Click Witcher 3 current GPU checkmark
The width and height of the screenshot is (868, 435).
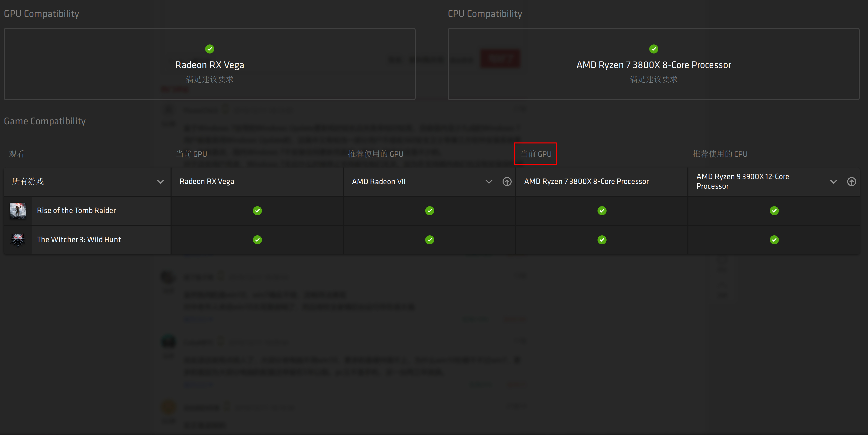[x=257, y=240]
